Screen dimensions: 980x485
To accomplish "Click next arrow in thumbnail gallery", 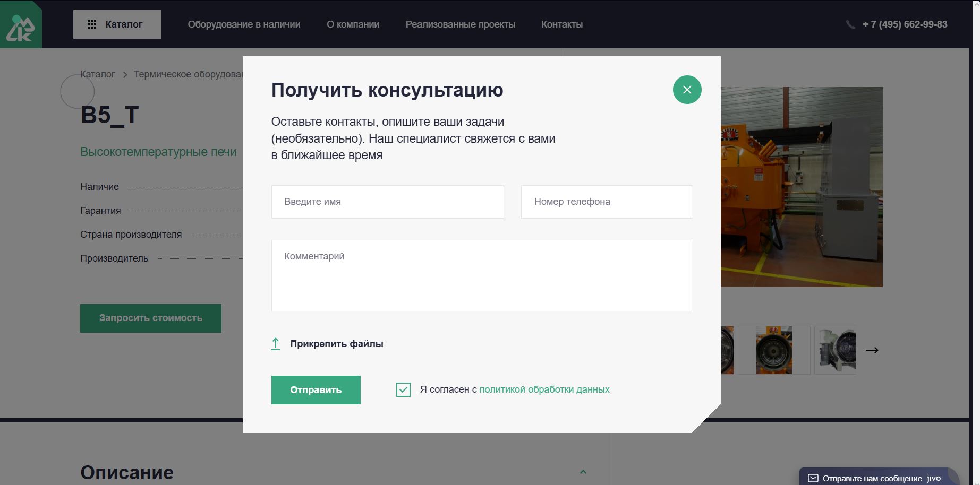I will (x=872, y=350).
